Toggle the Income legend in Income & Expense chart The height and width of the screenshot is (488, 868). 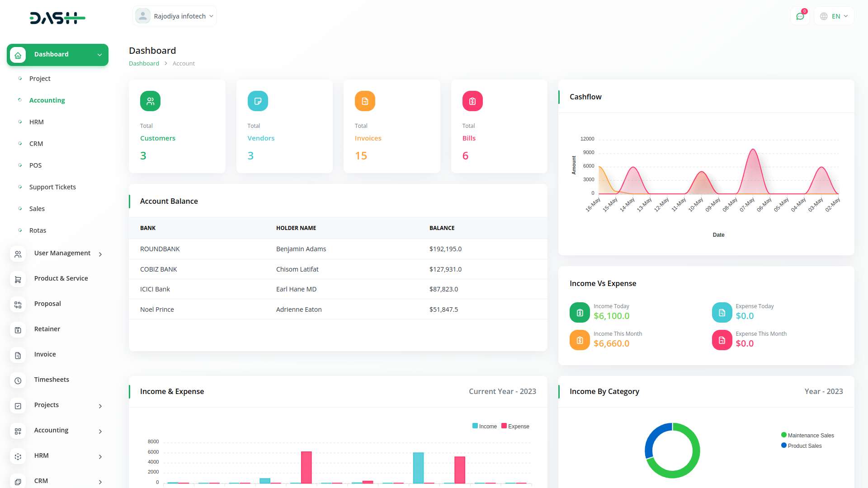coord(485,426)
